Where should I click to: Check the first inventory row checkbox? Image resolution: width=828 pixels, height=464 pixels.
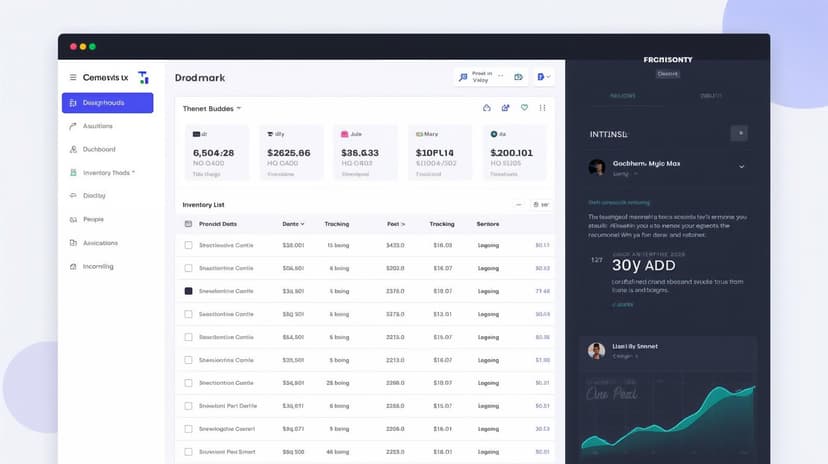coord(188,245)
